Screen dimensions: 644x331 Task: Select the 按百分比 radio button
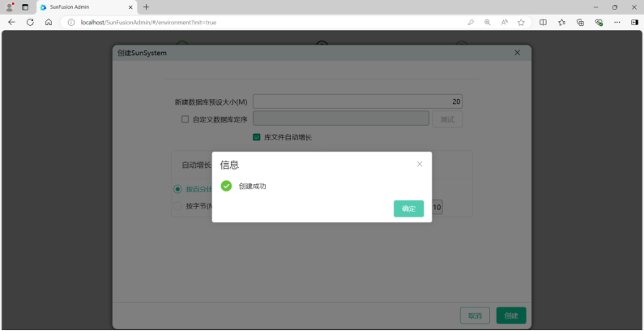coord(177,189)
